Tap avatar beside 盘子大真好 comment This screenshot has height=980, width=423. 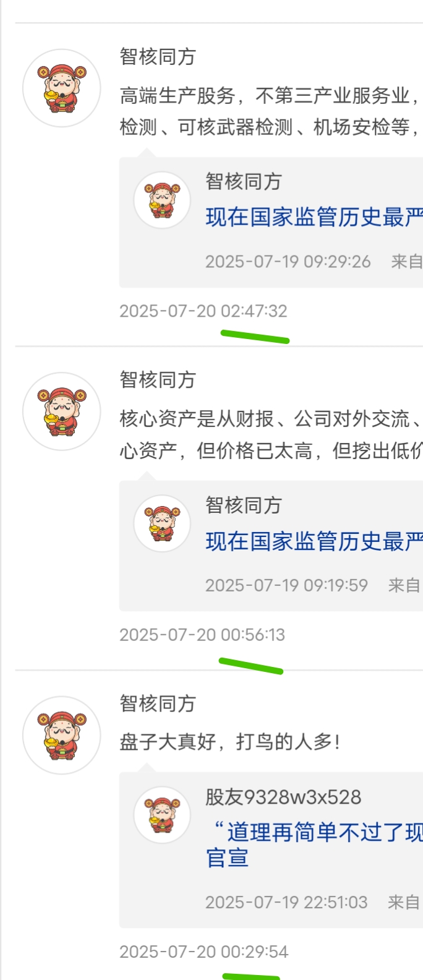click(62, 735)
